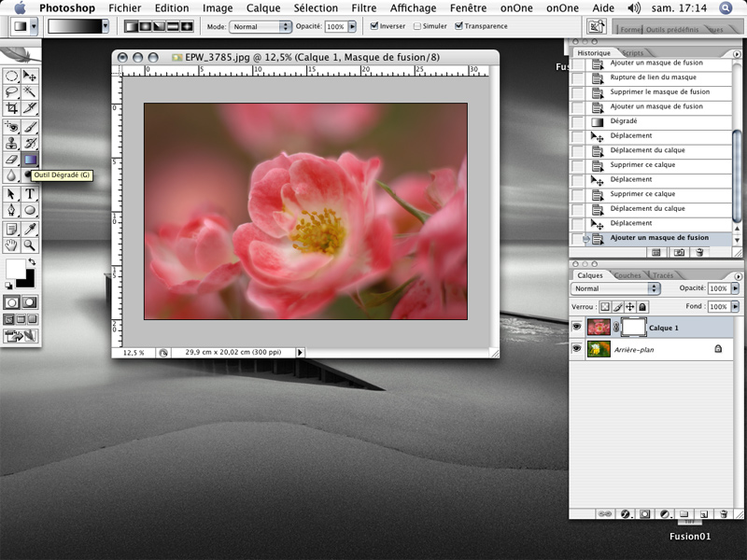
Task: Select the Notes tool
Action: click(11, 229)
